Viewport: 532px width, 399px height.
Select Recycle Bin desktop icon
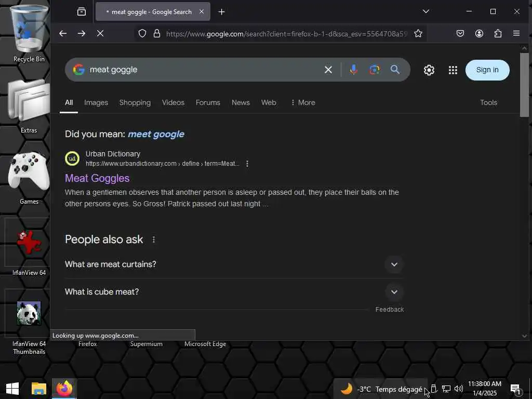click(x=29, y=34)
